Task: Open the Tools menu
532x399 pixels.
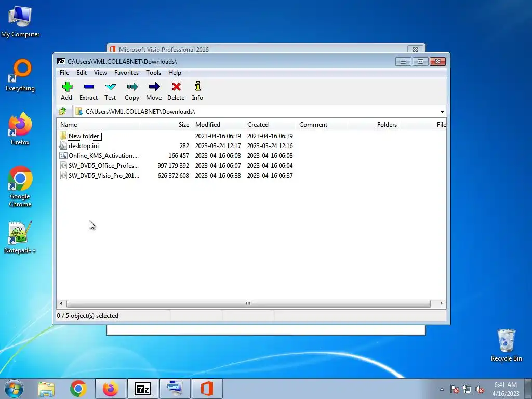Action: [x=153, y=73]
